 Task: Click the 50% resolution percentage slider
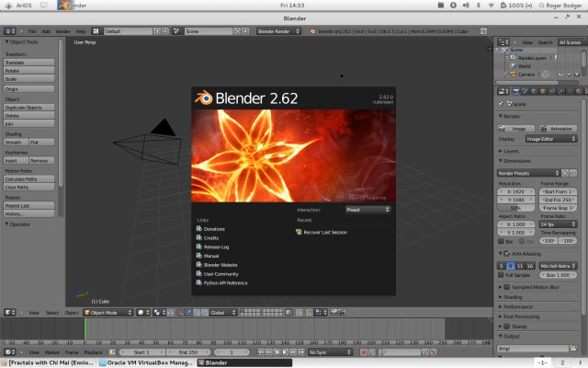pos(515,208)
